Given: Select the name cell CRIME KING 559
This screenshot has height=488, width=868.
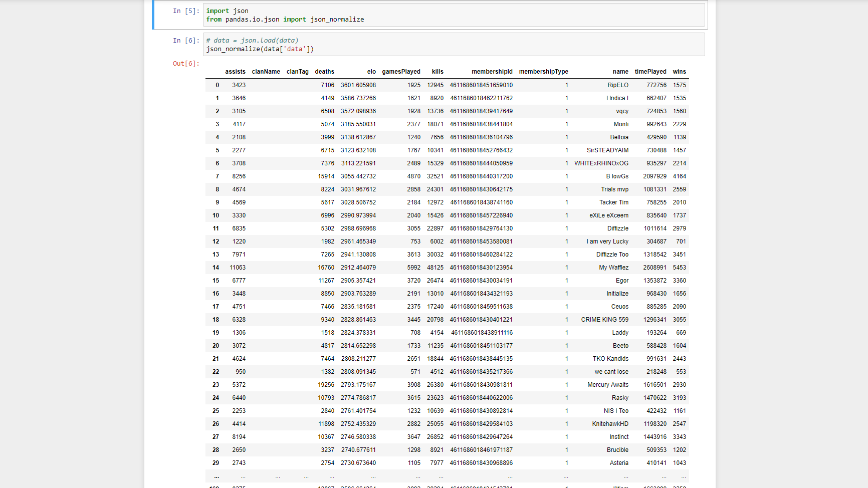Looking at the screenshot, I should (605, 320).
